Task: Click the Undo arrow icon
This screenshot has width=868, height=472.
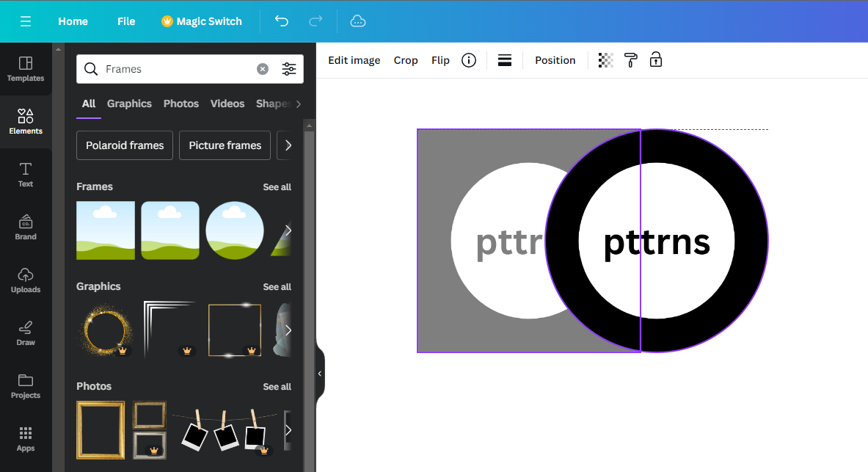Action: pyautogui.click(x=281, y=21)
